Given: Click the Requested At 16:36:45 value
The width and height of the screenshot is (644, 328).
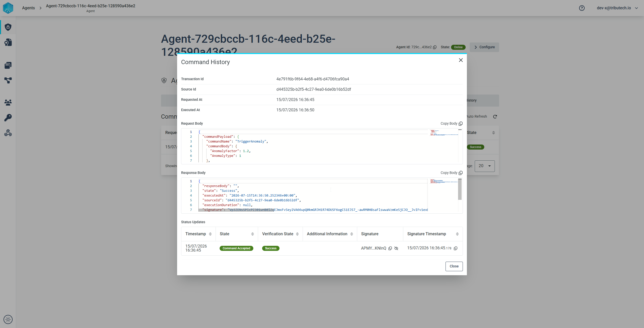Looking at the screenshot, I should click(x=295, y=100).
